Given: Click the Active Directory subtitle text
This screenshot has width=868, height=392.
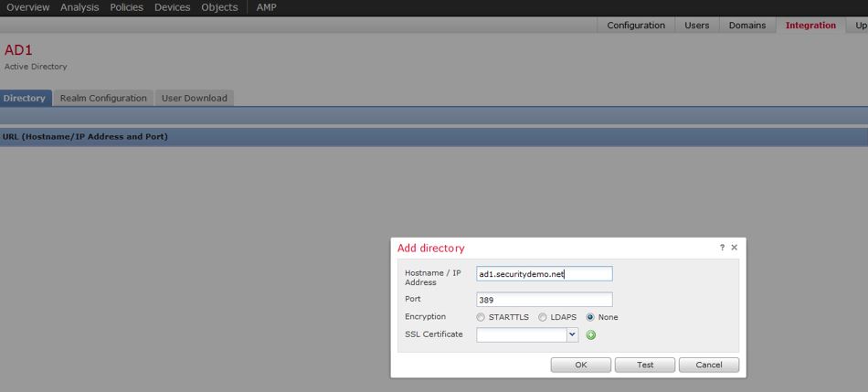Looking at the screenshot, I should pyautogui.click(x=36, y=67).
